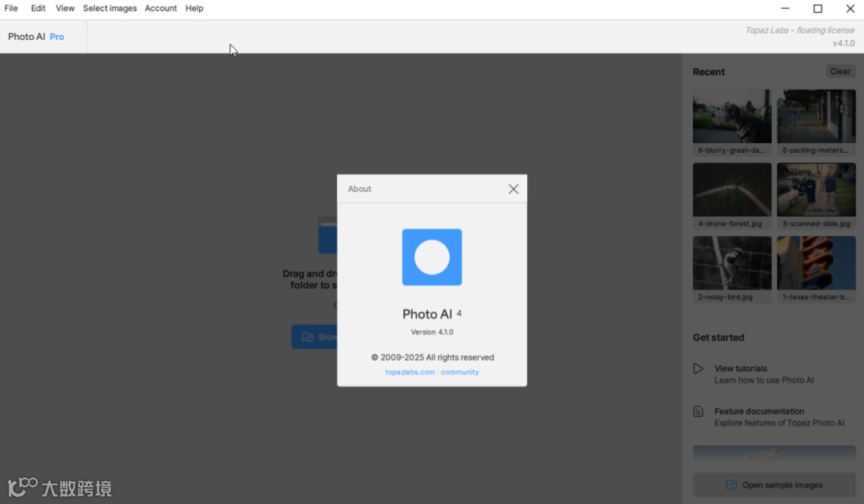
Task: Minimize the Photo AI window
Action: [786, 8]
